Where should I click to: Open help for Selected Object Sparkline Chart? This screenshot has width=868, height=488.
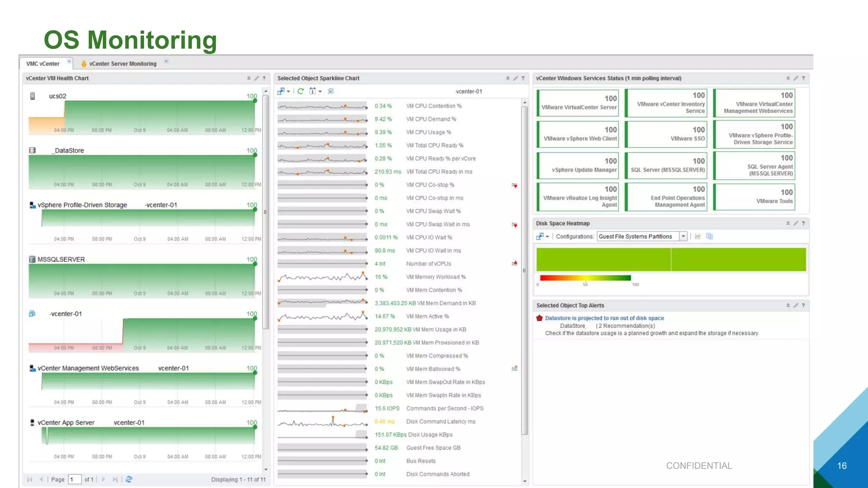[523, 78]
